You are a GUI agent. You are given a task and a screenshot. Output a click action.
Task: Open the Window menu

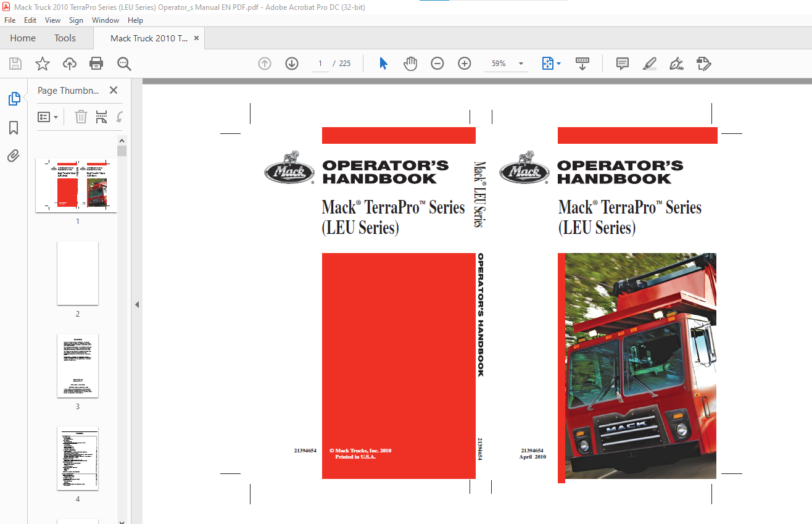click(106, 20)
